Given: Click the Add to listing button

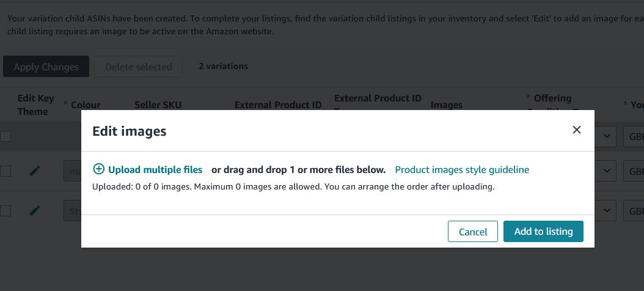Looking at the screenshot, I should [x=543, y=232].
